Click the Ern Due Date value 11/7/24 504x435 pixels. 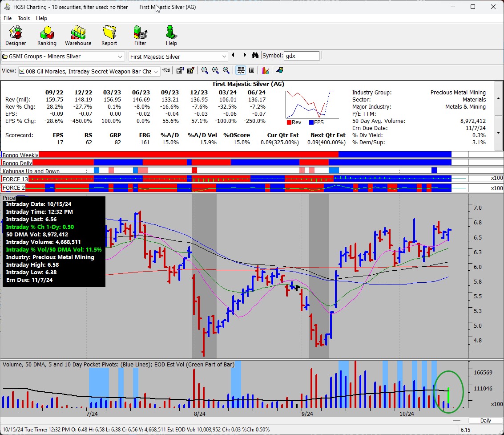(476, 128)
